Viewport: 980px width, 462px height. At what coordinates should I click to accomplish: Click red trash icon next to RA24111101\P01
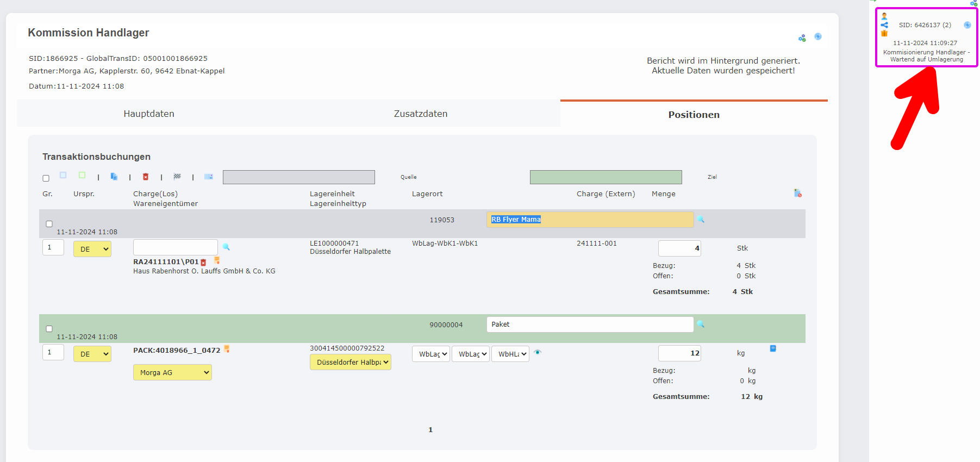click(204, 263)
